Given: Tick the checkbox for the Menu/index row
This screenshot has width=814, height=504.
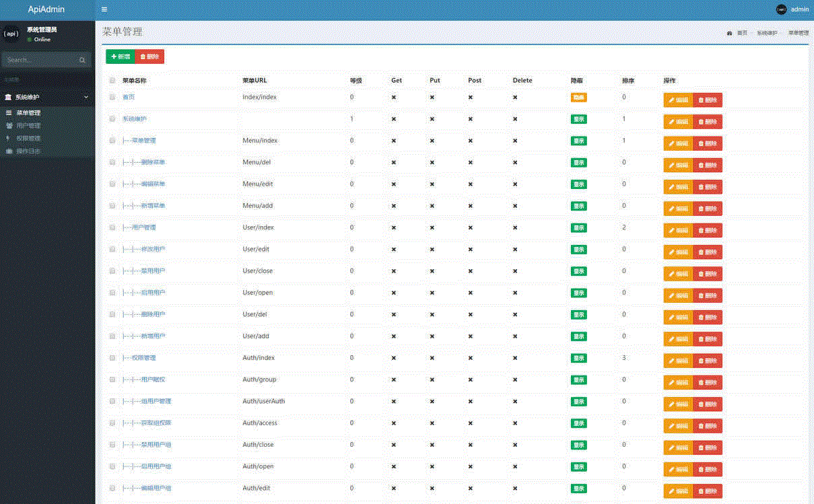Looking at the screenshot, I should pos(112,141).
